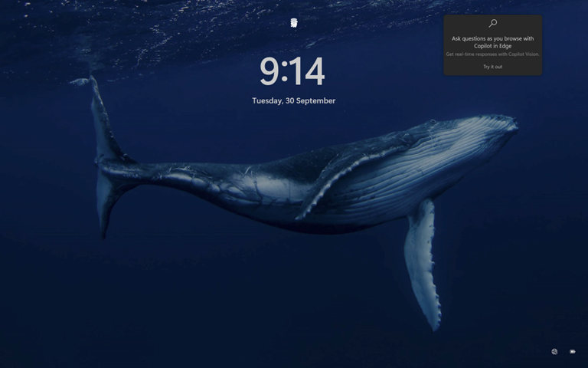Click the hour digit 9 on the clock
588x368 pixels.
click(x=269, y=71)
